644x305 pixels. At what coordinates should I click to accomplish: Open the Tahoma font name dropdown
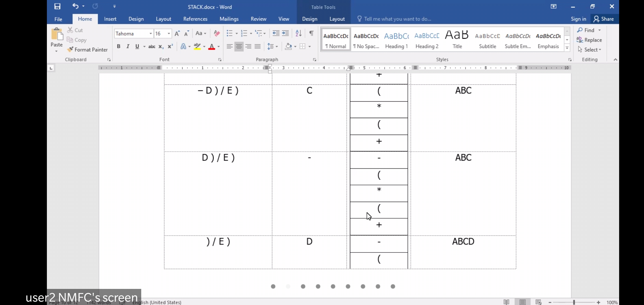click(151, 34)
